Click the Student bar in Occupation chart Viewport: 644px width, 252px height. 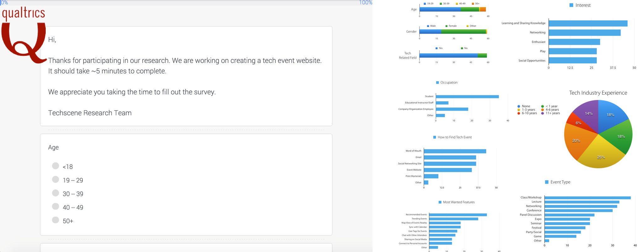pos(467,97)
